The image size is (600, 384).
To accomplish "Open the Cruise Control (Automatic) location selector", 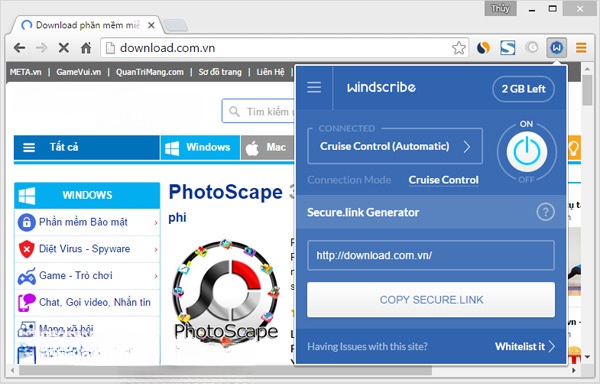I will (x=395, y=146).
